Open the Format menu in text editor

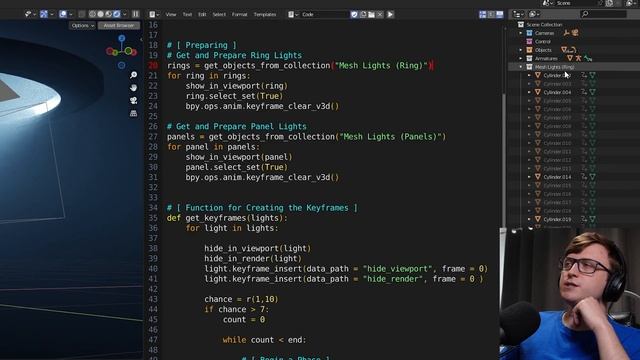240,14
